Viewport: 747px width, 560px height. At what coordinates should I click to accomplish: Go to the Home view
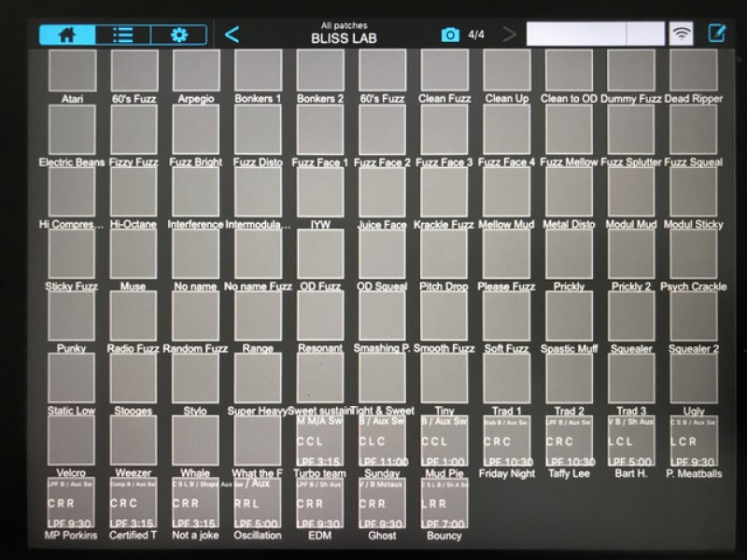66,35
